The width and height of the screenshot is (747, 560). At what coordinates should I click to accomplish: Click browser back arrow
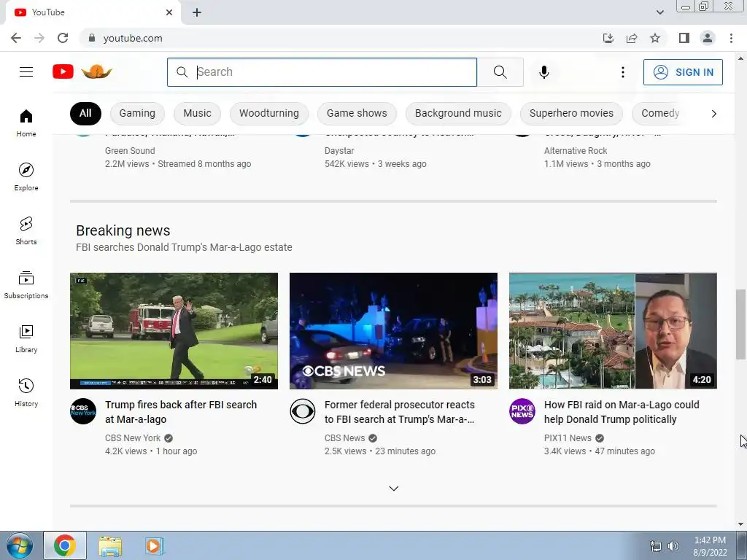coord(16,38)
